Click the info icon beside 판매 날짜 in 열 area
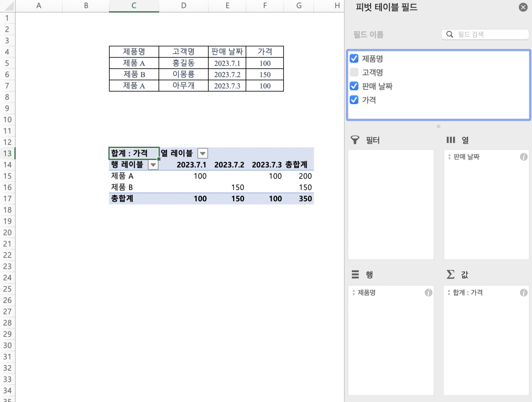Viewport: 532px width, 402px height. pos(523,157)
